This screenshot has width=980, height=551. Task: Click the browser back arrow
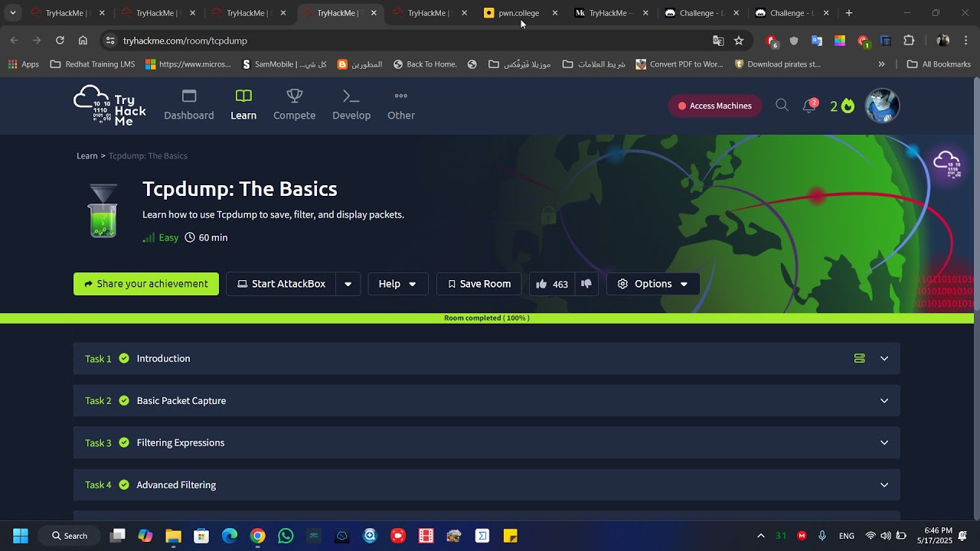point(14,41)
